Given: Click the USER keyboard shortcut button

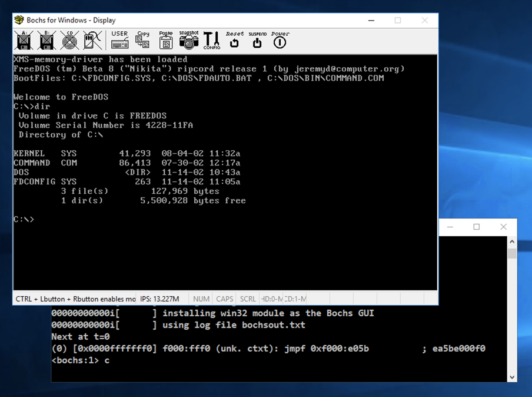Looking at the screenshot, I should (119, 41).
